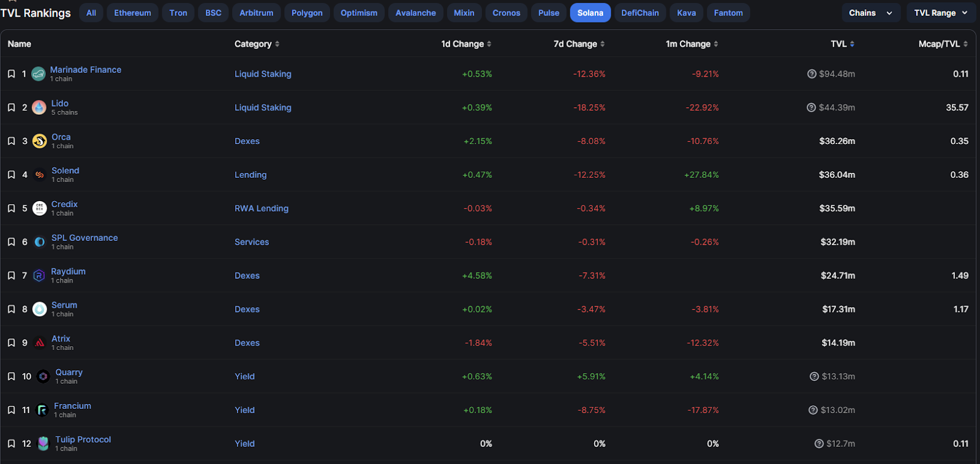
Task: Bookmark the Lido protocol
Action: pyautogui.click(x=11, y=108)
